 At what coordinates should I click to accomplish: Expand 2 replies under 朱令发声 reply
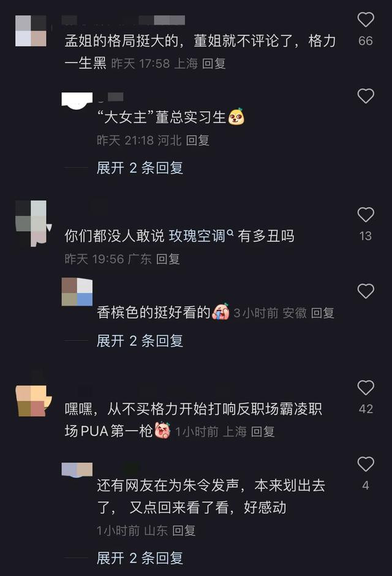click(140, 558)
